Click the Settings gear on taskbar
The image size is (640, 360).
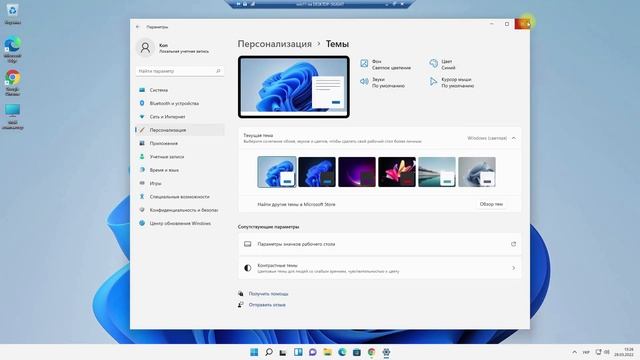point(386,352)
